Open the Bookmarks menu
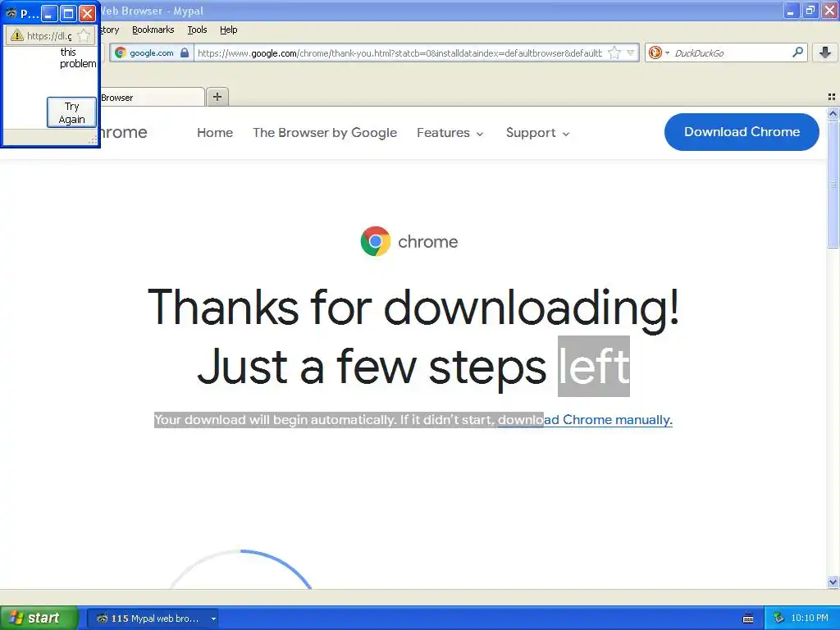Image resolution: width=840 pixels, height=630 pixels. pos(153,30)
